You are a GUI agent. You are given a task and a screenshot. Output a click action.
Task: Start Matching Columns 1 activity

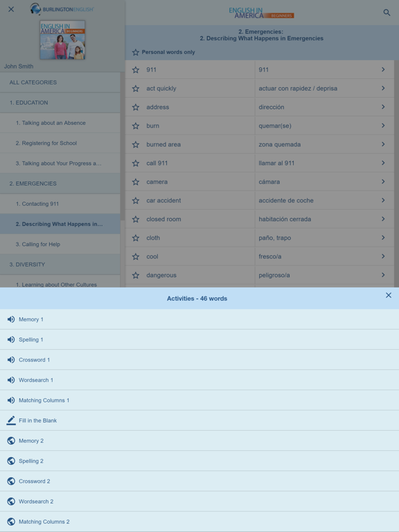coord(199,400)
